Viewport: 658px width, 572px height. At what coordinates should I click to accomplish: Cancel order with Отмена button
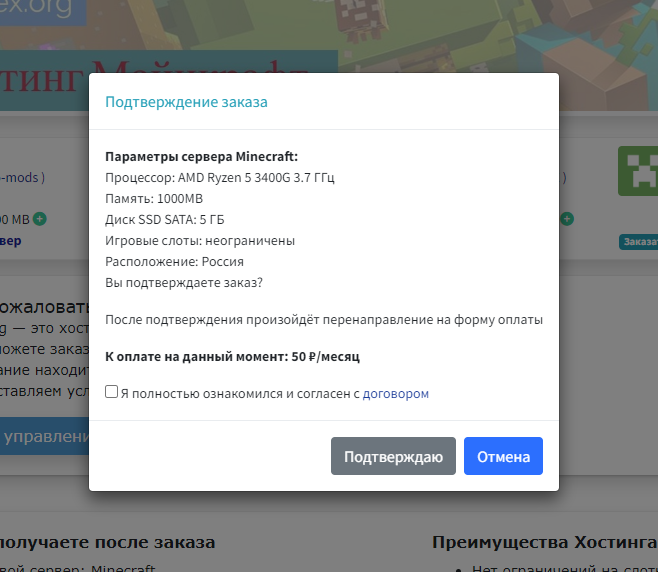tap(503, 456)
